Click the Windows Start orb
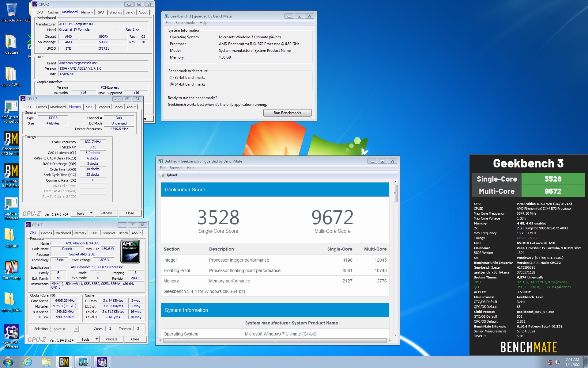588x368 pixels. click(8, 362)
